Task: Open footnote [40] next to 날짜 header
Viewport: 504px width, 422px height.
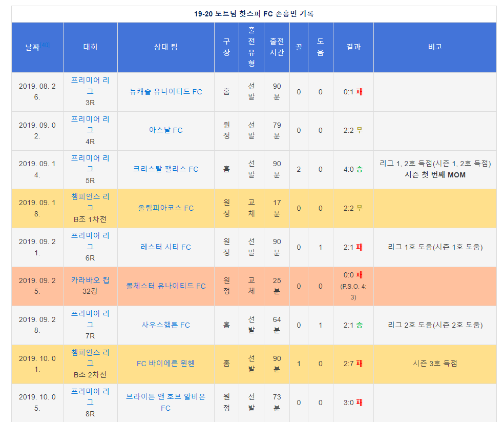Action: 45,45
